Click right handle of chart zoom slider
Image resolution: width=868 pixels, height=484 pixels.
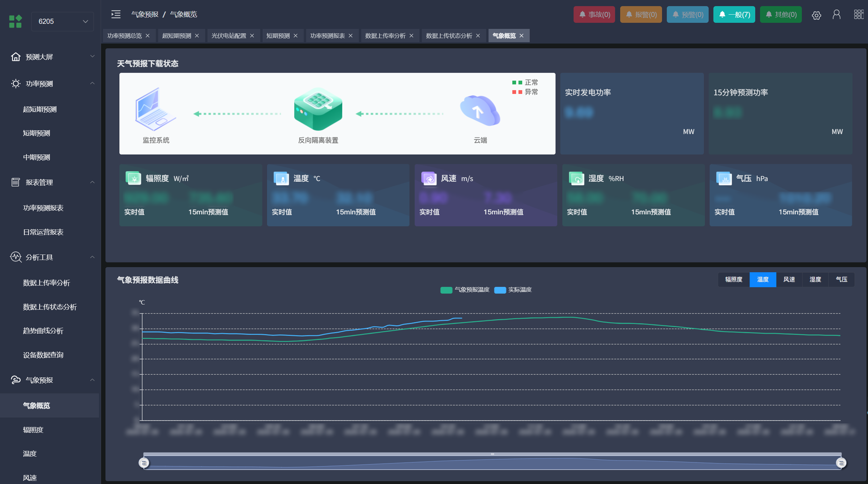[x=841, y=463]
